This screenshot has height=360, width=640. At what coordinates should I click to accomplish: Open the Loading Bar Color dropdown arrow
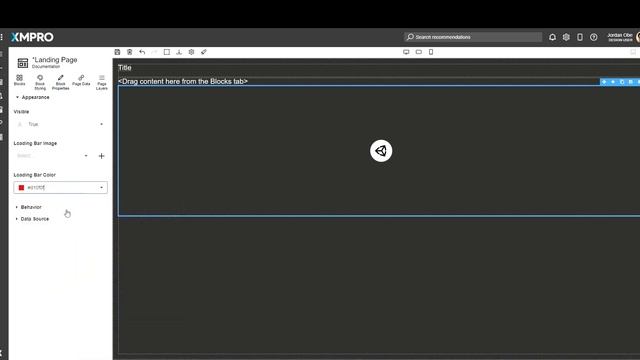[102, 188]
